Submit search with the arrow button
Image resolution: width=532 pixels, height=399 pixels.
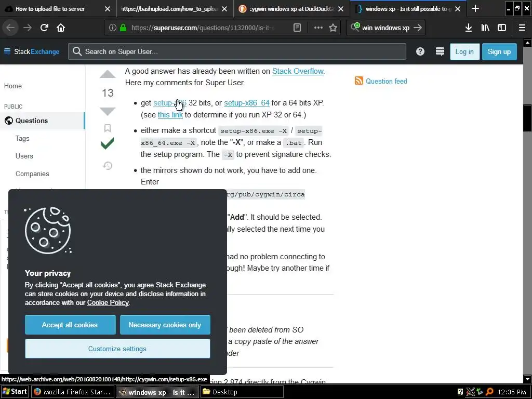point(418,28)
